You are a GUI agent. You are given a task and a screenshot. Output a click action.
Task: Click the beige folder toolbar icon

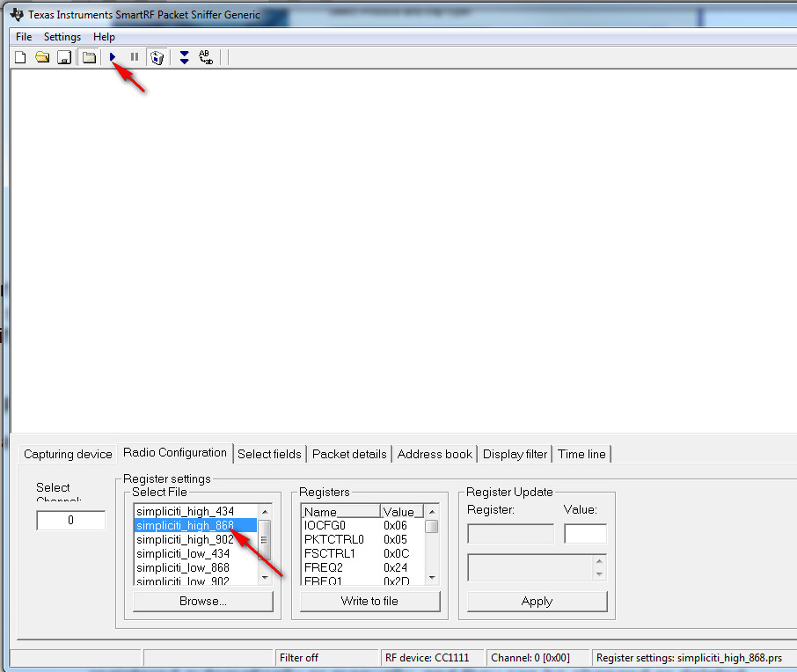pos(89,57)
